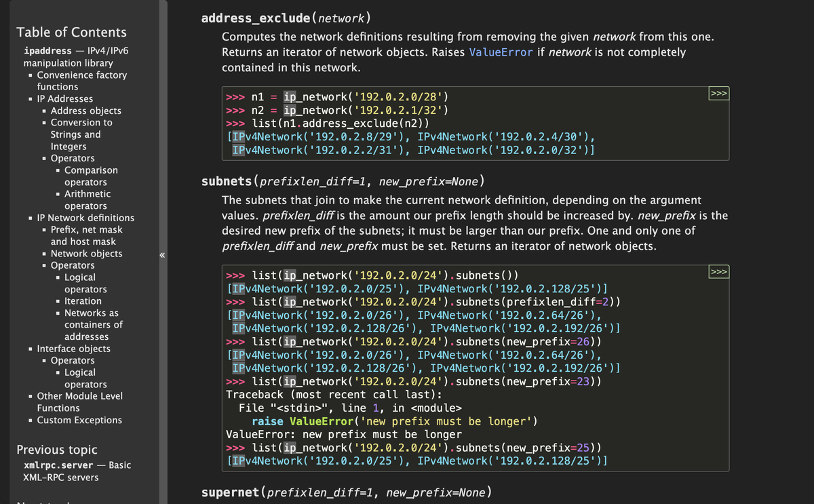Viewport: 814px width, 504px height.
Task: Go to Arithmetic operators entry
Action: pyautogui.click(x=88, y=199)
